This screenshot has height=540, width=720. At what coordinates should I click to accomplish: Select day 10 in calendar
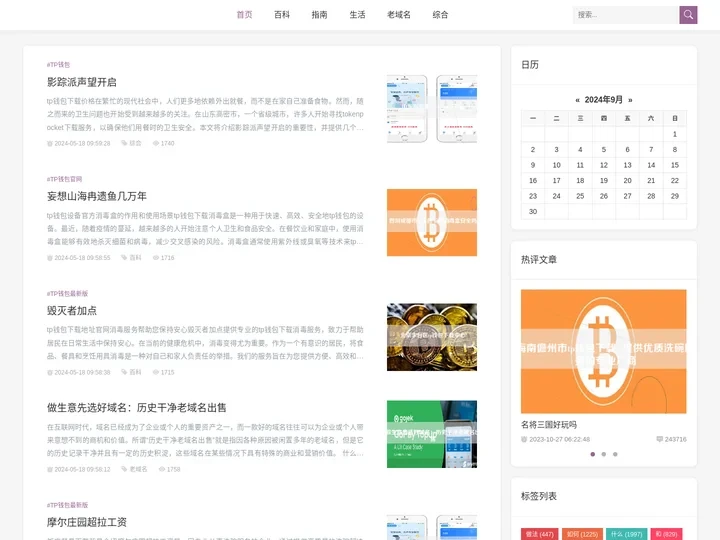tap(557, 165)
